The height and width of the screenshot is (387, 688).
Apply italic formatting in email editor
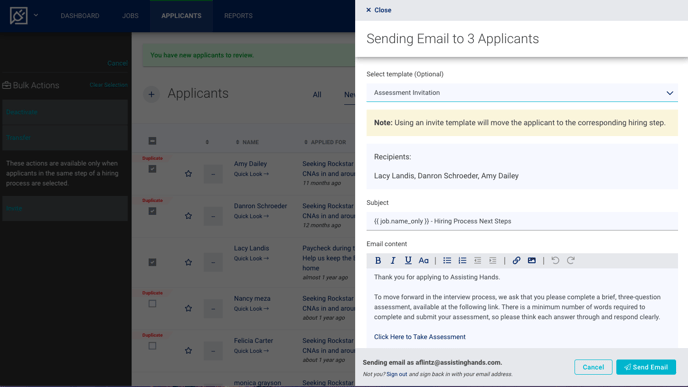[x=393, y=261]
